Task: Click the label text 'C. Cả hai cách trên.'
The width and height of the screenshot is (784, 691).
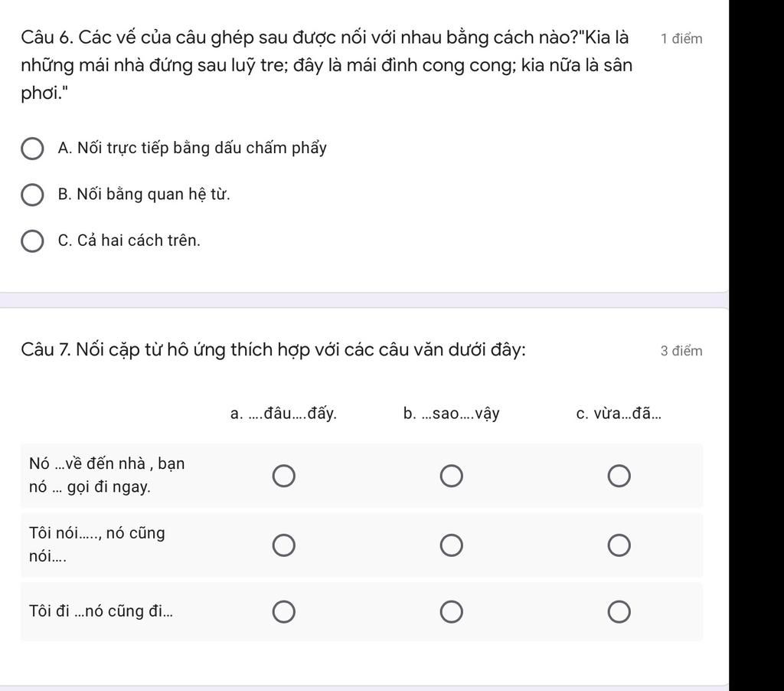Action: 129,241
